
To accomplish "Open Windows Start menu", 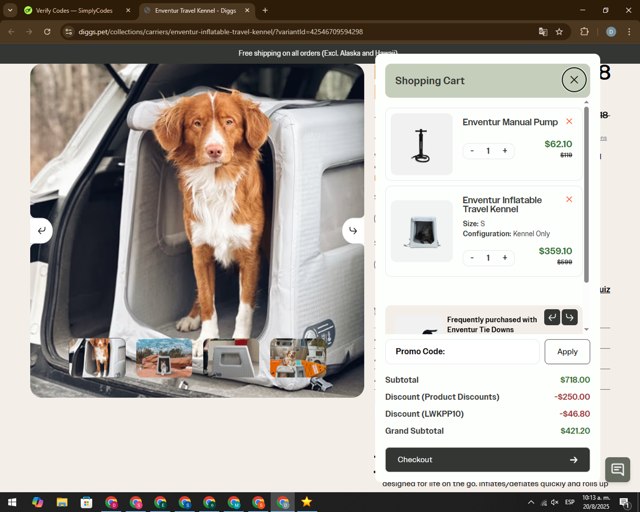I will click(x=12, y=502).
